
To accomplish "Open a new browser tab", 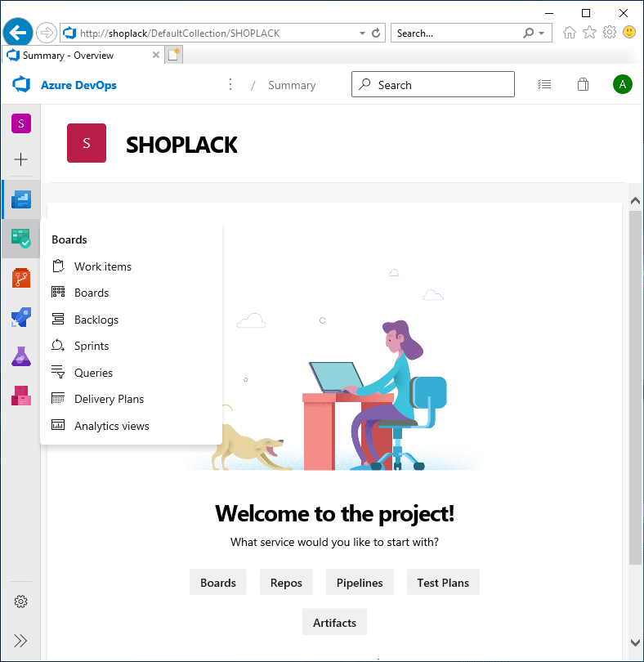I will 173,55.
